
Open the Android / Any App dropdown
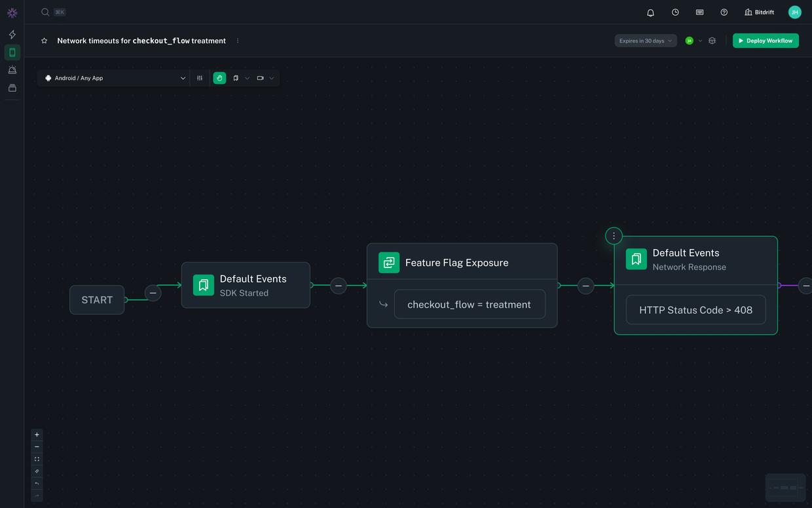114,77
